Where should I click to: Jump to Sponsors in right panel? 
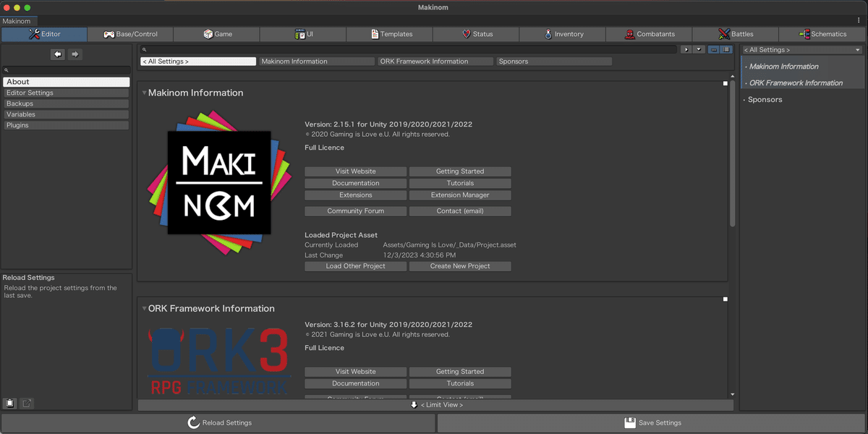765,100
